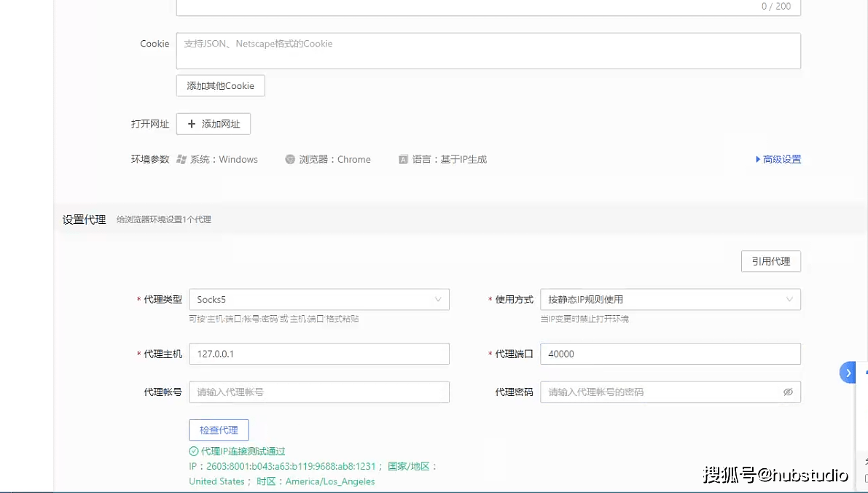This screenshot has height=493, width=868.
Task: Click the 添加网址 button
Action: coord(213,123)
